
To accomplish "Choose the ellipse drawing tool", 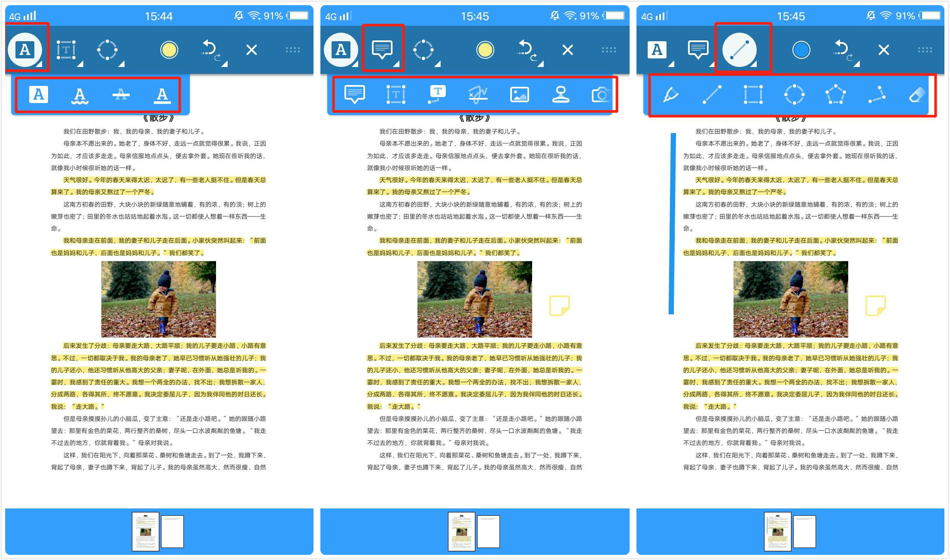I will 794,94.
